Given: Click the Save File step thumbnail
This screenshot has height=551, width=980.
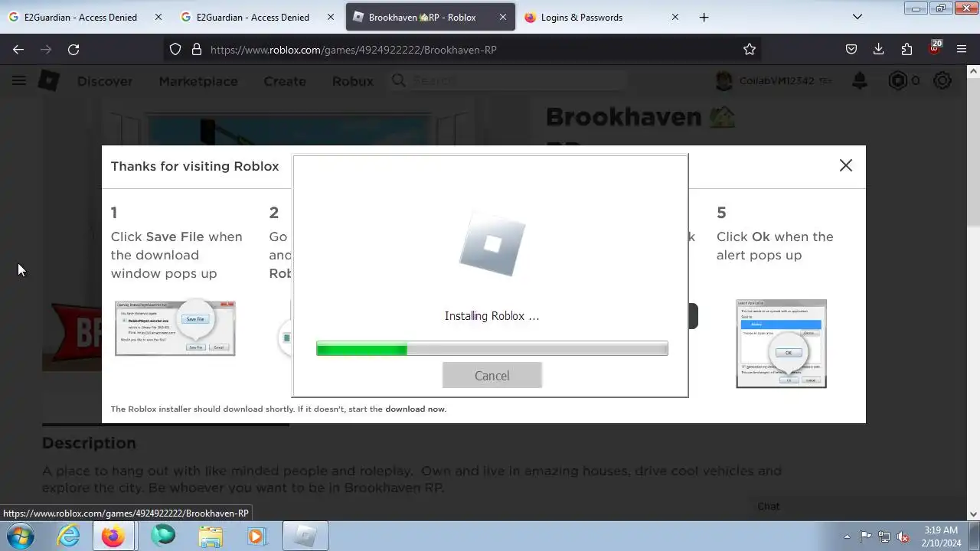Looking at the screenshot, I should [x=175, y=328].
